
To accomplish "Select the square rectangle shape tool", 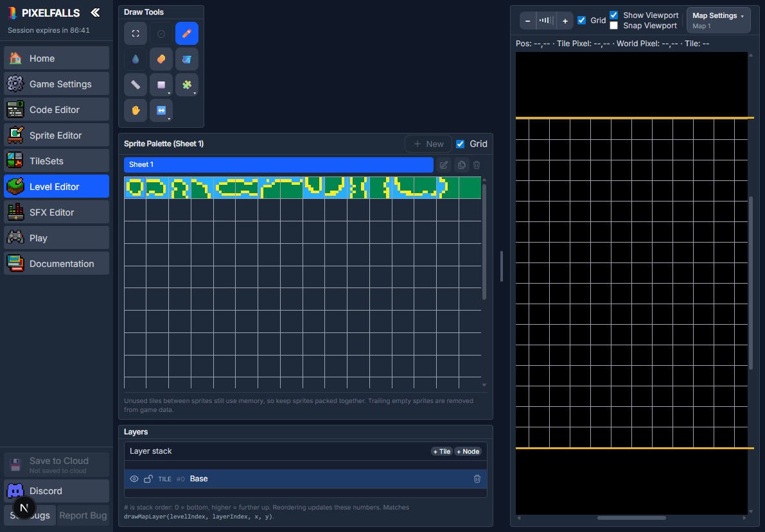I will coord(161,85).
